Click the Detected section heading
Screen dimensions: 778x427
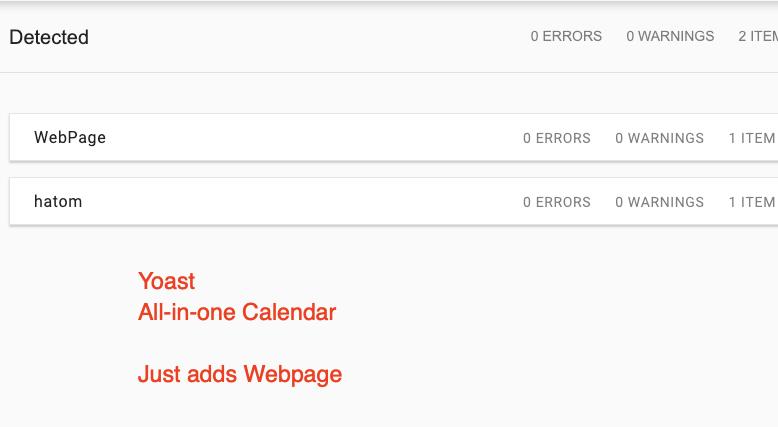point(49,38)
